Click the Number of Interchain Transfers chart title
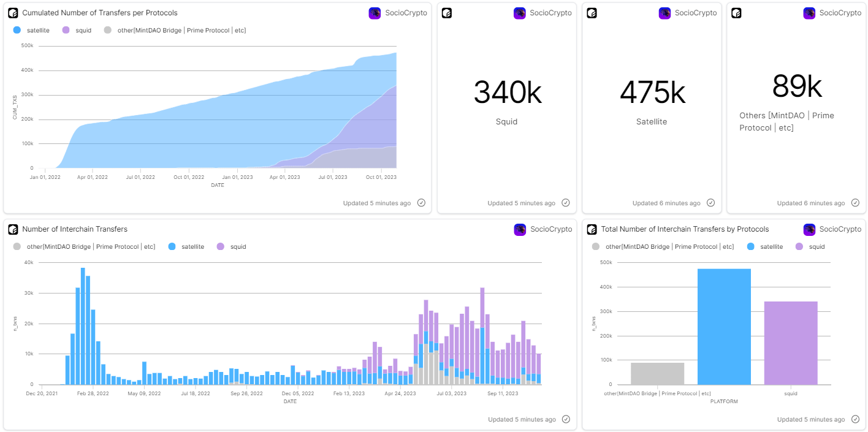 pyautogui.click(x=75, y=229)
